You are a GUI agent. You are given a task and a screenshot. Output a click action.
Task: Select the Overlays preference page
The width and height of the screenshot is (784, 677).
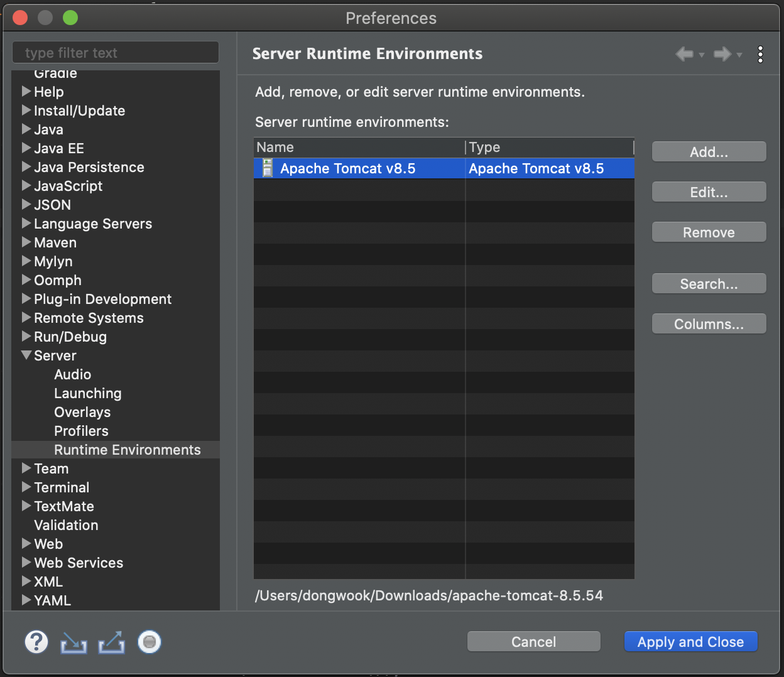pos(82,412)
